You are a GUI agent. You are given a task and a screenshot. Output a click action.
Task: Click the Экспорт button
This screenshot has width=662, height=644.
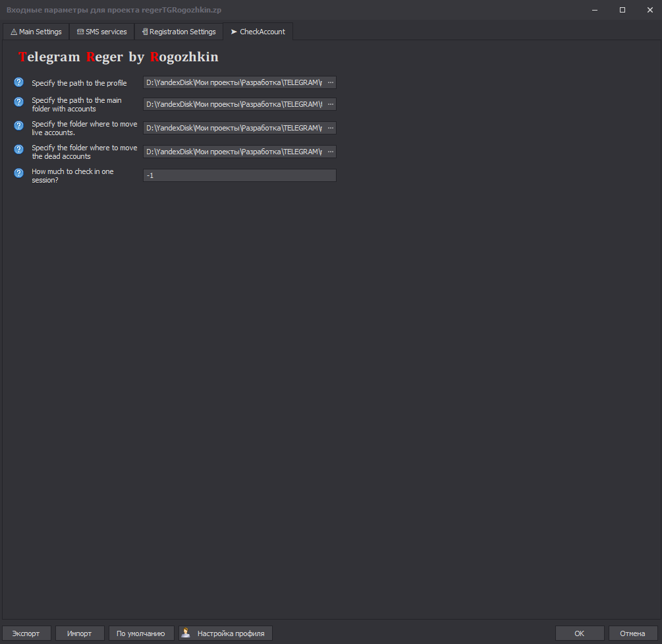point(26,633)
